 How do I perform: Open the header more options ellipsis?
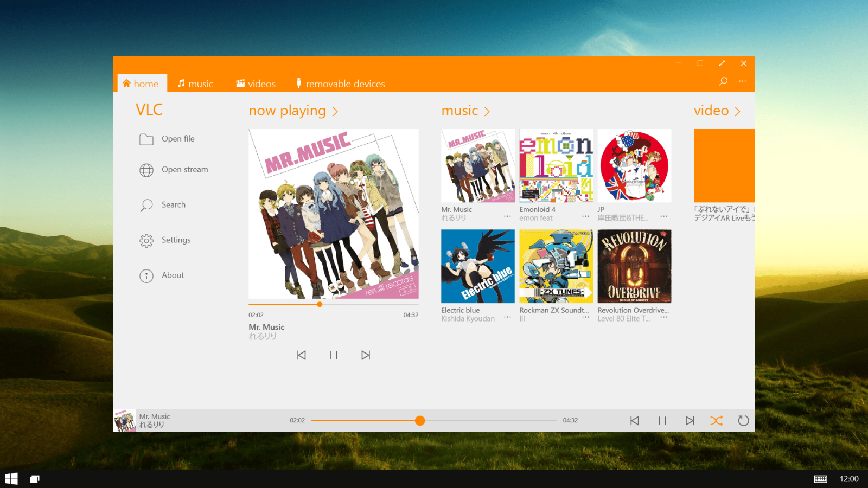[743, 81]
